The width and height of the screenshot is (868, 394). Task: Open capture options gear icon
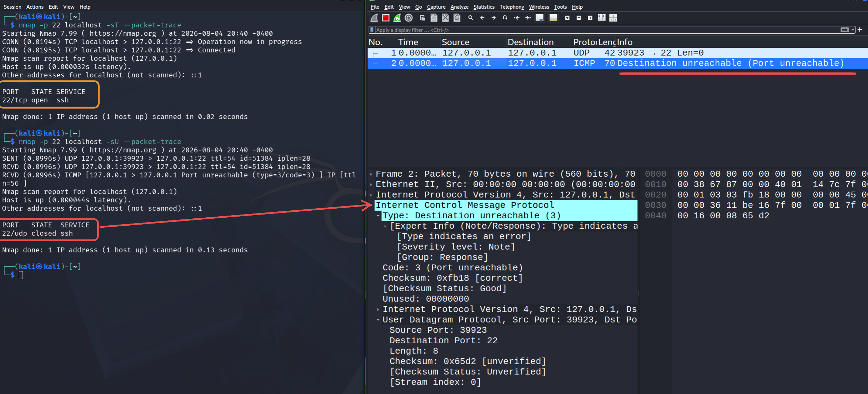[409, 18]
